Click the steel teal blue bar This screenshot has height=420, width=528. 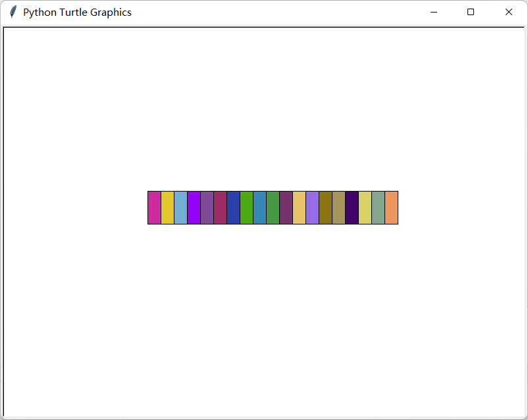coord(259,207)
